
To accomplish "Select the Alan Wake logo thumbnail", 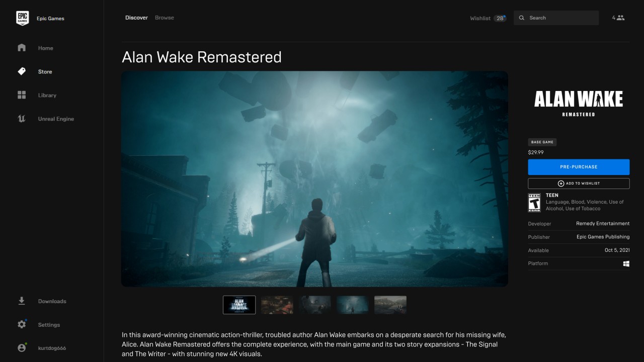I will [239, 305].
